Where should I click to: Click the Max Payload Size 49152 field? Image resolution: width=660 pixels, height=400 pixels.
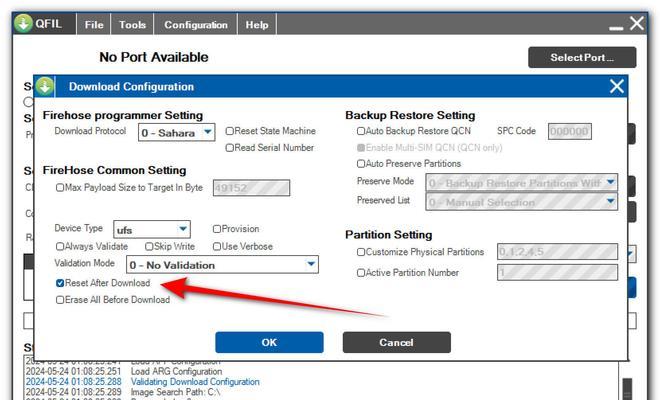point(251,188)
